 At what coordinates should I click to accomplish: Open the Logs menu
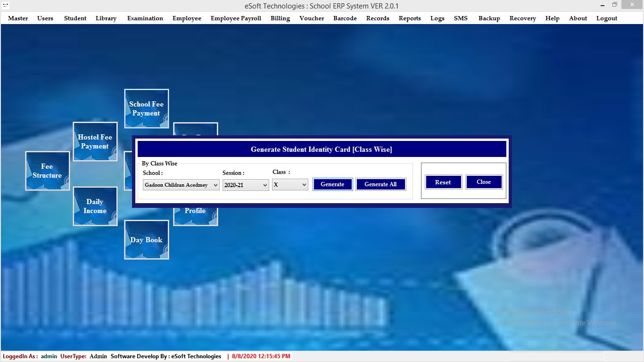click(x=438, y=18)
